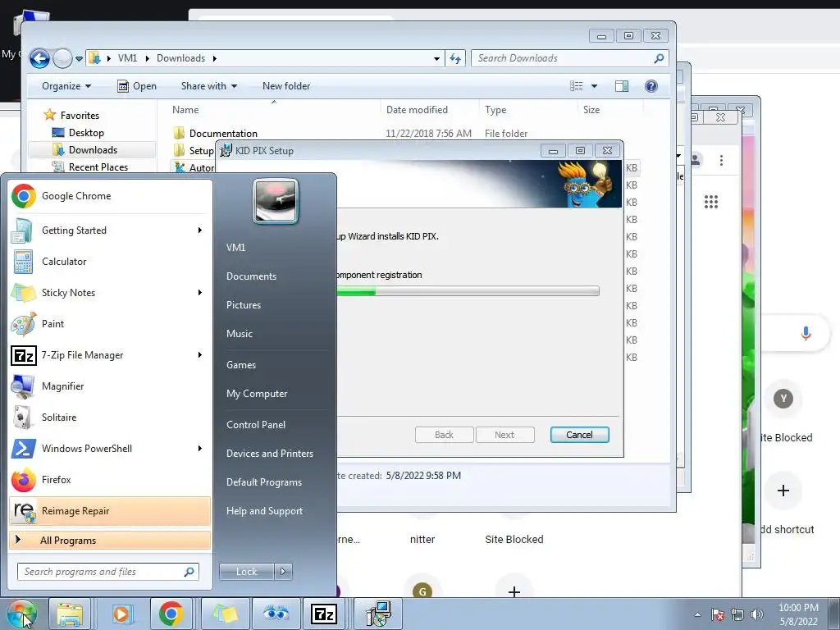
Task: Select Recent Places in Favorites pane
Action: (98, 167)
